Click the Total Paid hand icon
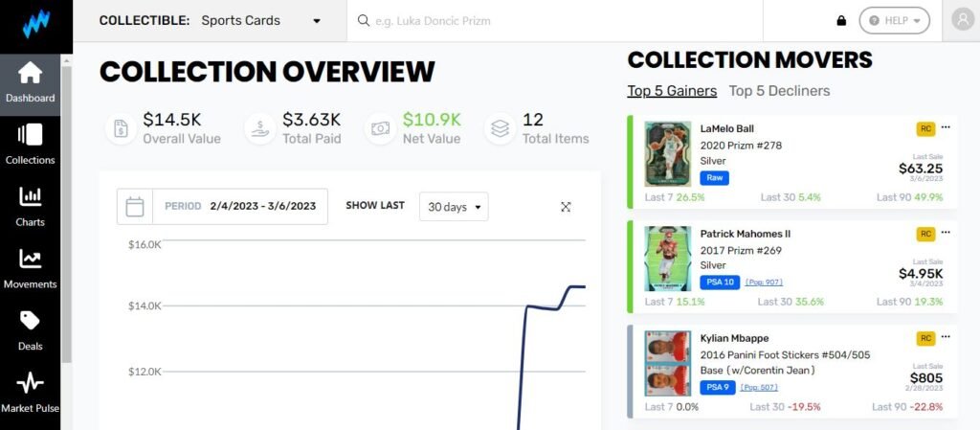This screenshot has height=430, width=980. tap(260, 128)
